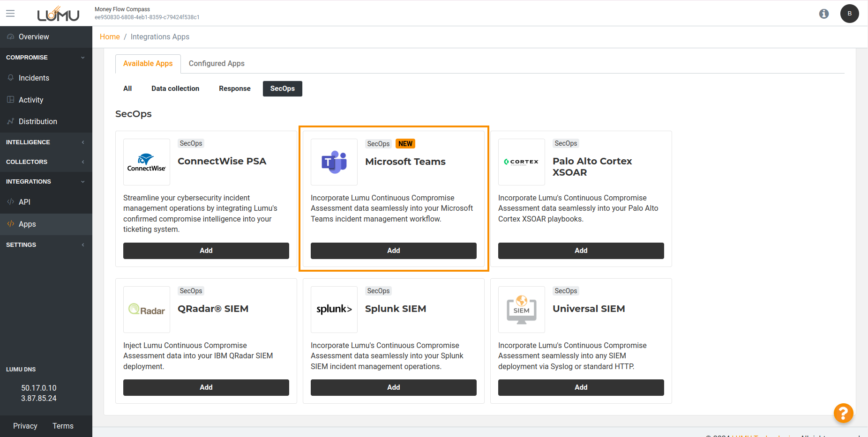Click the Splunk logo thumbnail
868x437 pixels.
334,309
